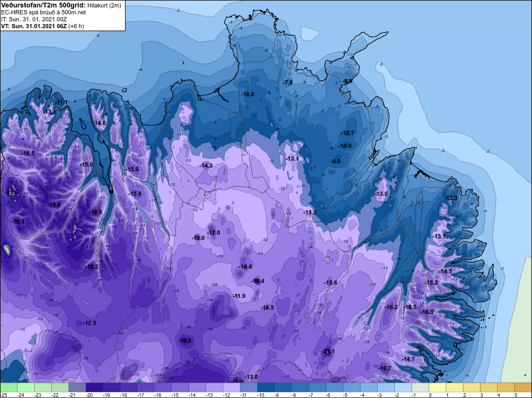Viewport: 532px width, 398px height.
Task: Click the dark purple -20 legend swatch
Action: point(94,387)
